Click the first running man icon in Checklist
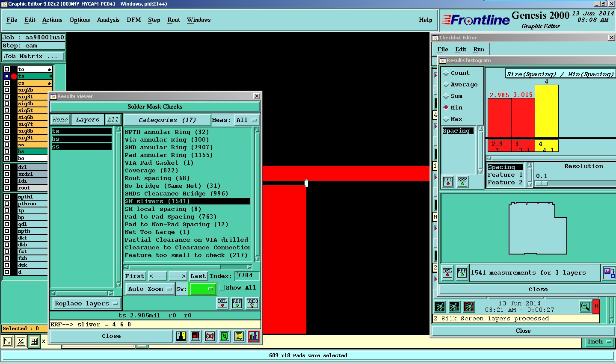 [440, 307]
